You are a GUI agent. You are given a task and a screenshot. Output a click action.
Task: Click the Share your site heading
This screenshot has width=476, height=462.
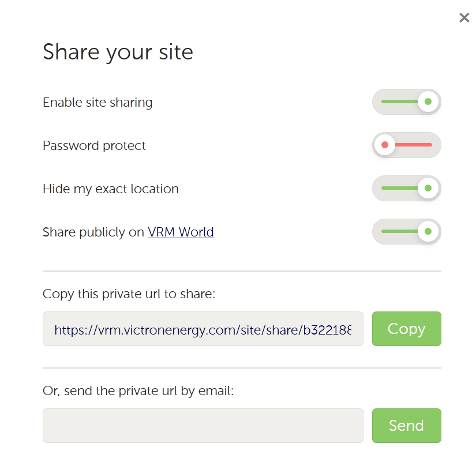pos(118,52)
